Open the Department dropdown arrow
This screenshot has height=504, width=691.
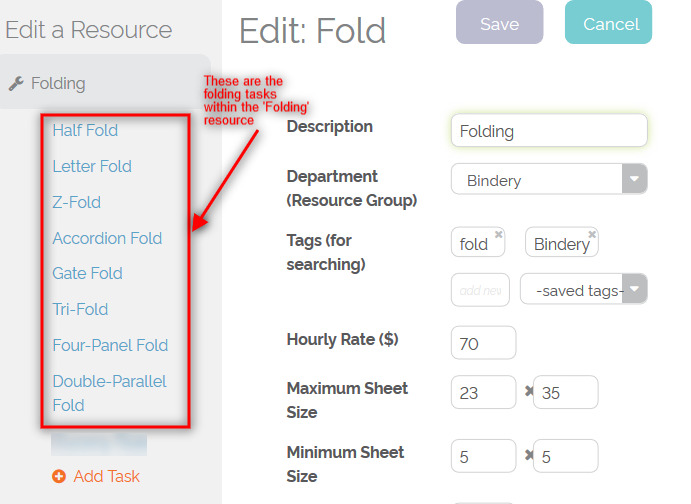click(x=635, y=180)
